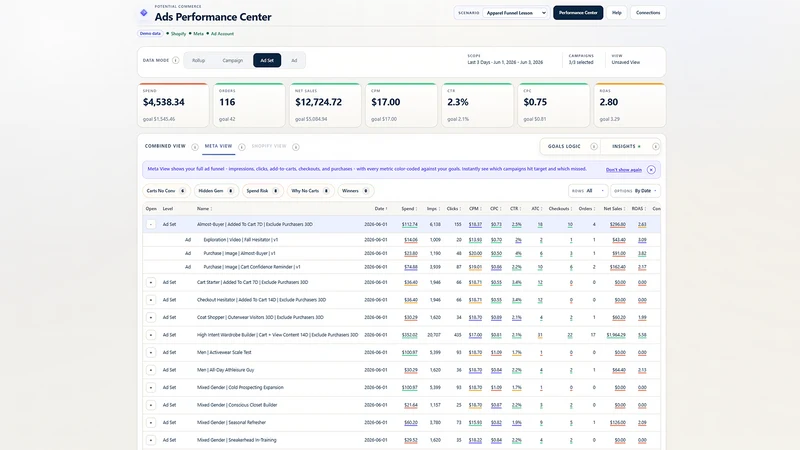Screen dimensions: 800x450
Task: Open info icon beside Insights
Action: pos(656,146)
